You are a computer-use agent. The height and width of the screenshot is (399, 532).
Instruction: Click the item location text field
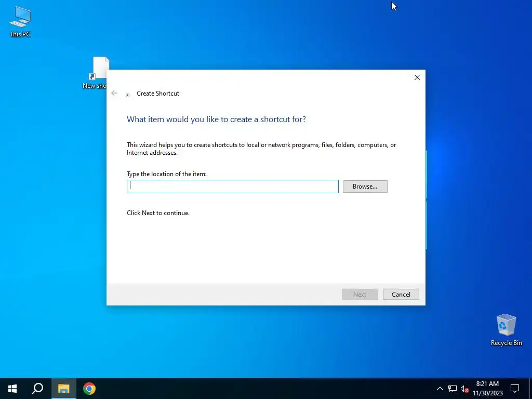click(x=232, y=187)
